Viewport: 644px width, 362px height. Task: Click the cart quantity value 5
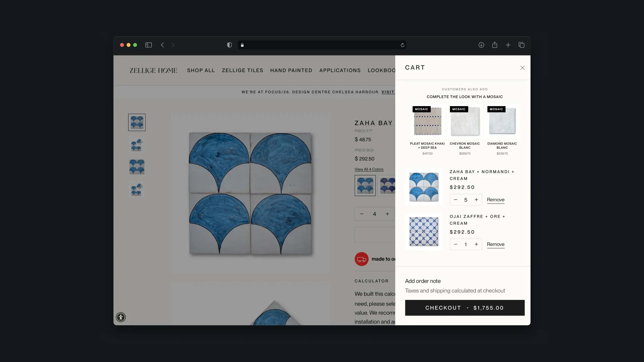[466, 200]
